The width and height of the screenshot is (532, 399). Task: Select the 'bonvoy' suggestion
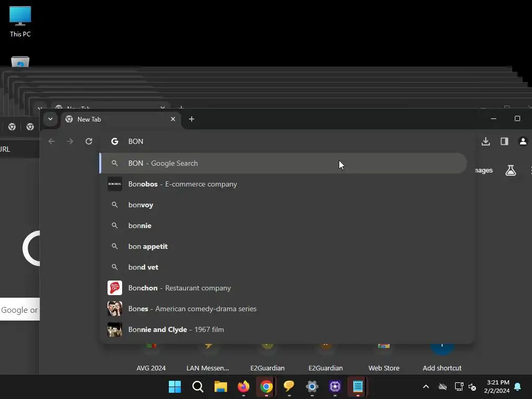coord(283,205)
